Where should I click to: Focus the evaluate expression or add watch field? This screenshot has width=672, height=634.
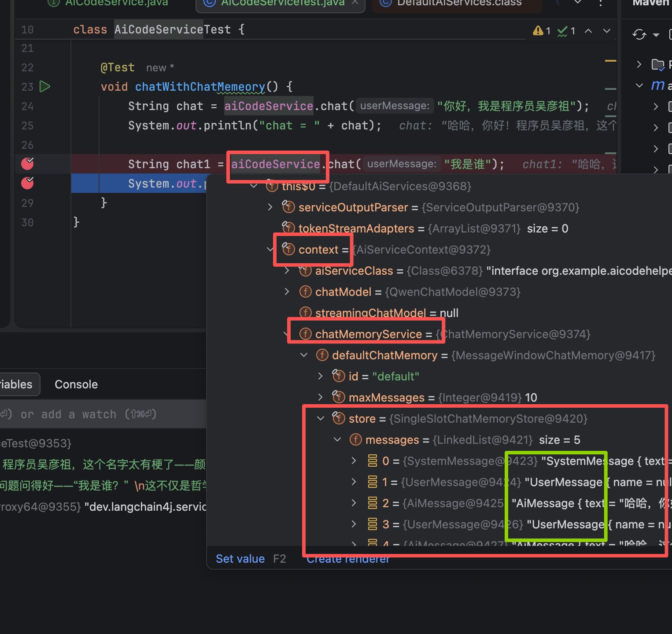tap(103, 414)
